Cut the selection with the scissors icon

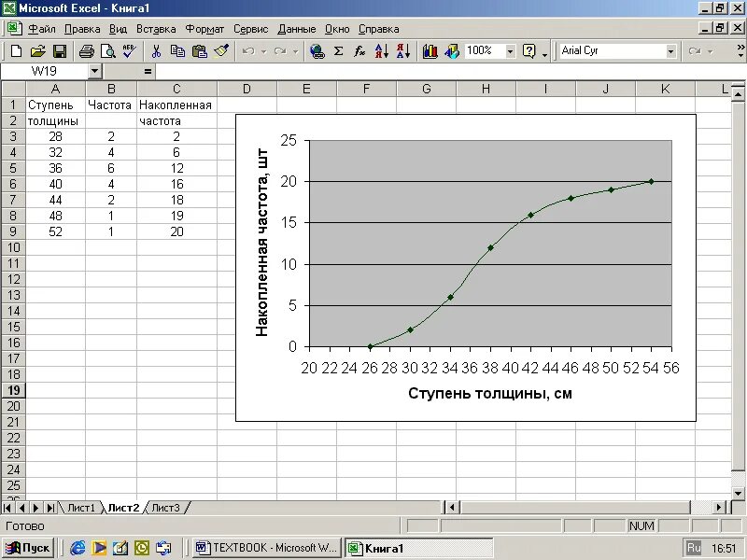click(x=156, y=51)
